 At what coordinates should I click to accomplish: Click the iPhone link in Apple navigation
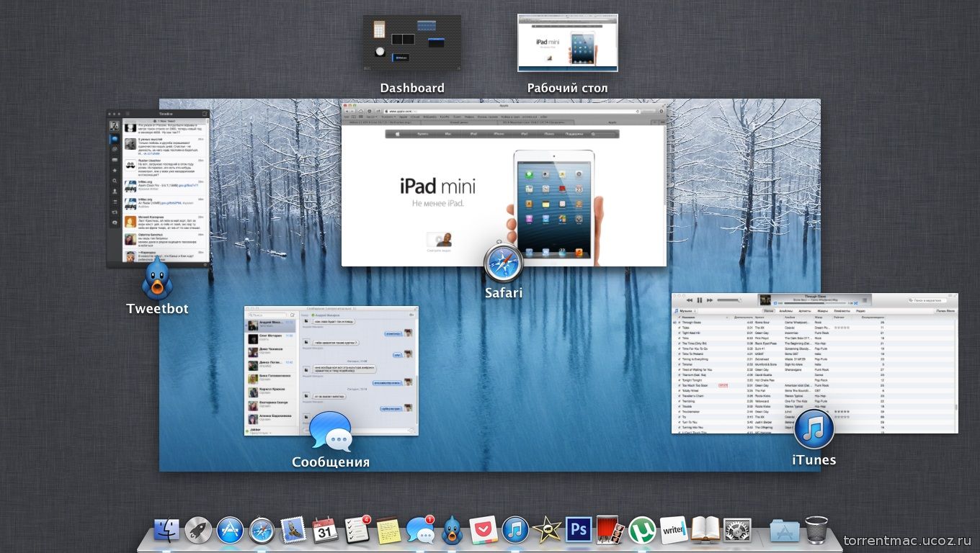(x=499, y=134)
